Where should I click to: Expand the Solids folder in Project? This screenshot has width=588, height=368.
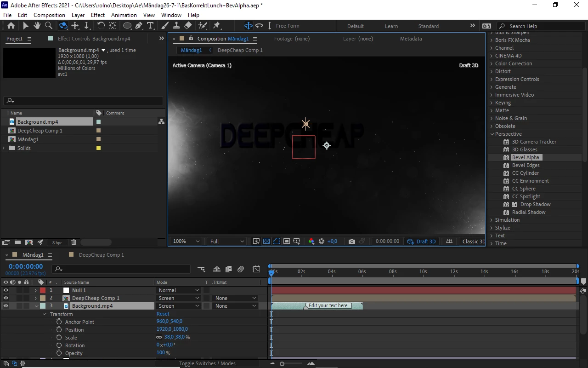(x=4, y=148)
